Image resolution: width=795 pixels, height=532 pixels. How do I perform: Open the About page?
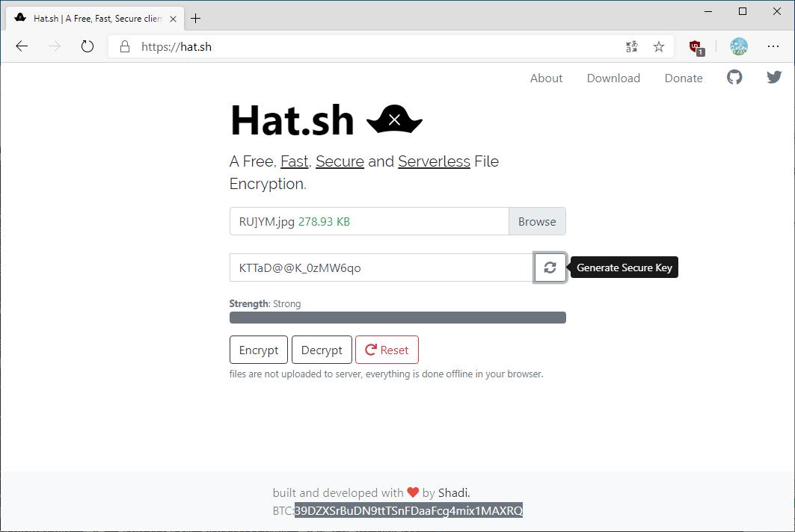[546, 78]
